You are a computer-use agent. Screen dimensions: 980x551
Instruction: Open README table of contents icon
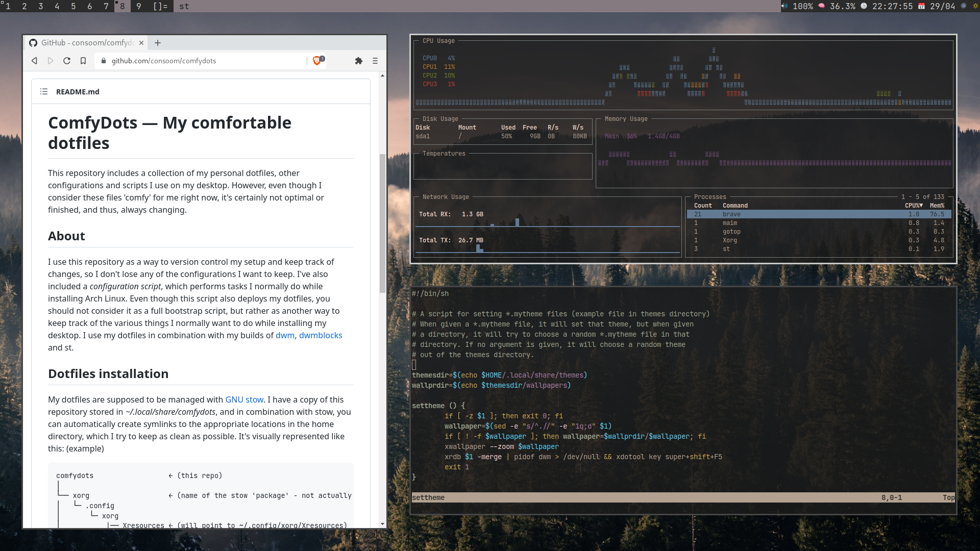[44, 92]
